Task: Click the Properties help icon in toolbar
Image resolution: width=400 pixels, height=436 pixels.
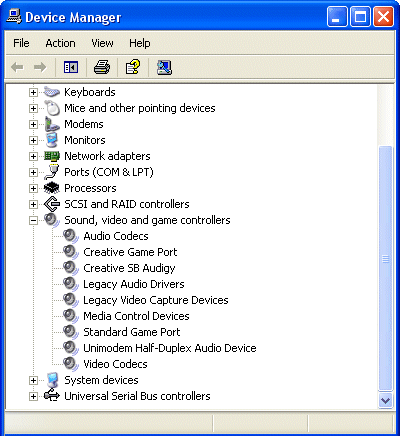Action: pos(133,67)
